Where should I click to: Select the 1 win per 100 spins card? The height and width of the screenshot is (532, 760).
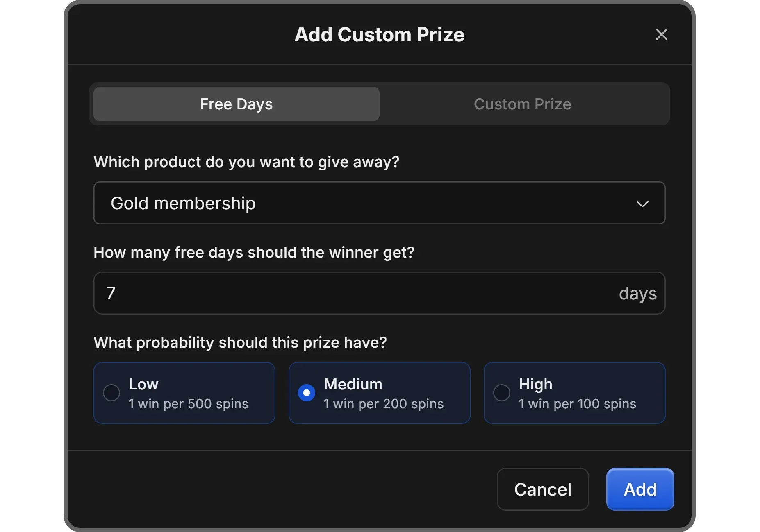pos(574,393)
